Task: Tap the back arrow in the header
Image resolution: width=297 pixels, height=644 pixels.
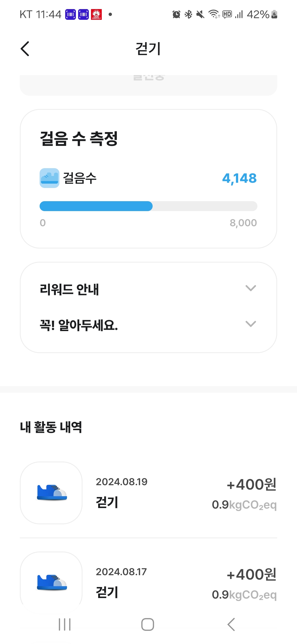Action: tap(25, 49)
